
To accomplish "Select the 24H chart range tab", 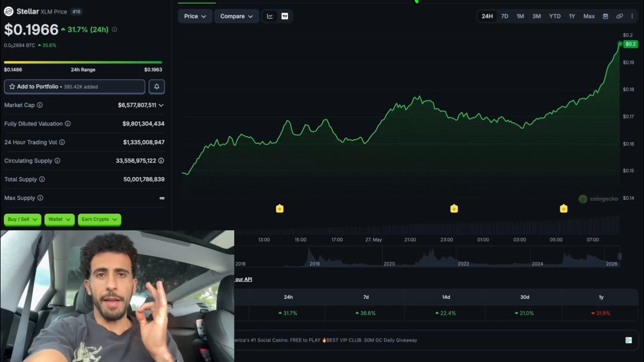I will pyautogui.click(x=487, y=16).
